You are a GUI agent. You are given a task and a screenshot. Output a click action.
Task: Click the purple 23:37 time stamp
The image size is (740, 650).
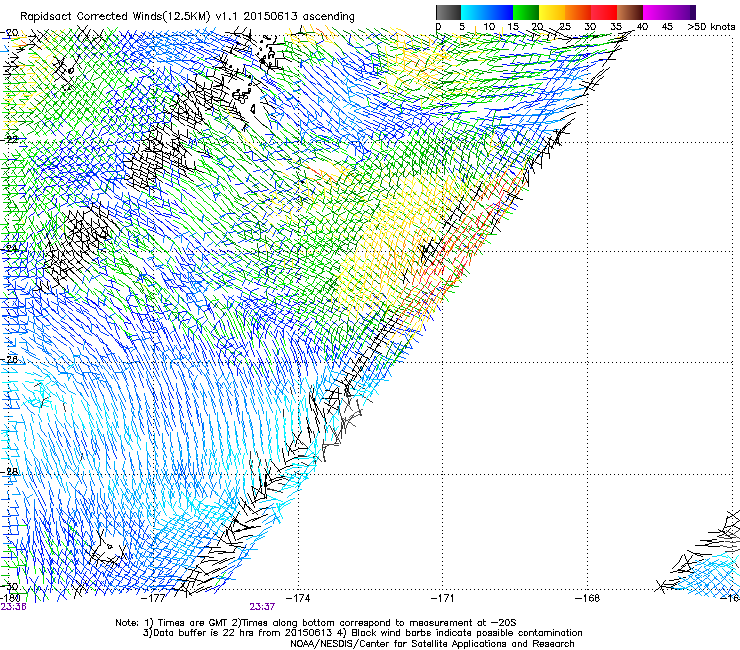(x=262, y=607)
